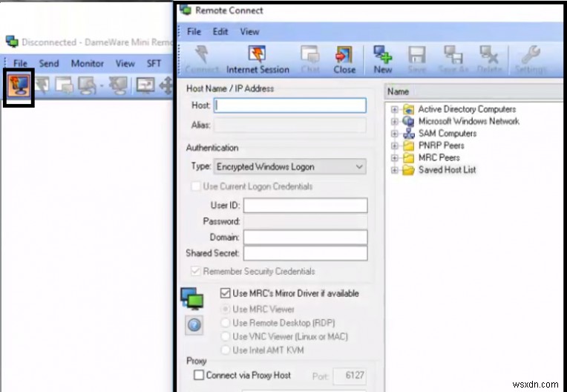Enable Connect via Proxy Host

198,375
